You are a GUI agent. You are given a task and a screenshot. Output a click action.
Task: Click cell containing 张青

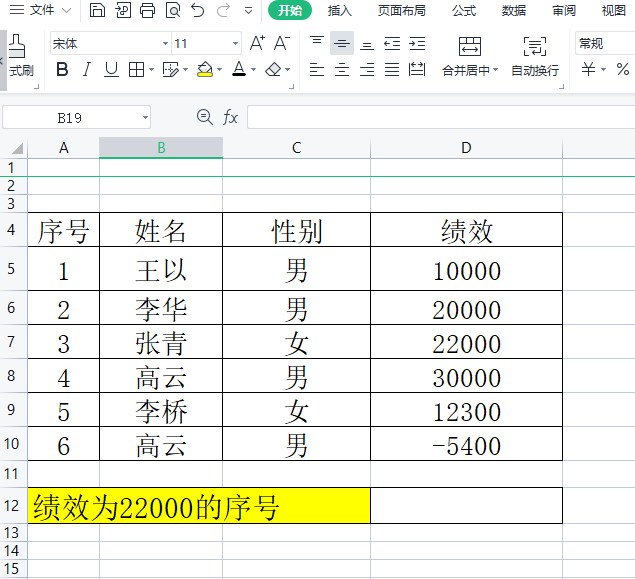point(161,342)
